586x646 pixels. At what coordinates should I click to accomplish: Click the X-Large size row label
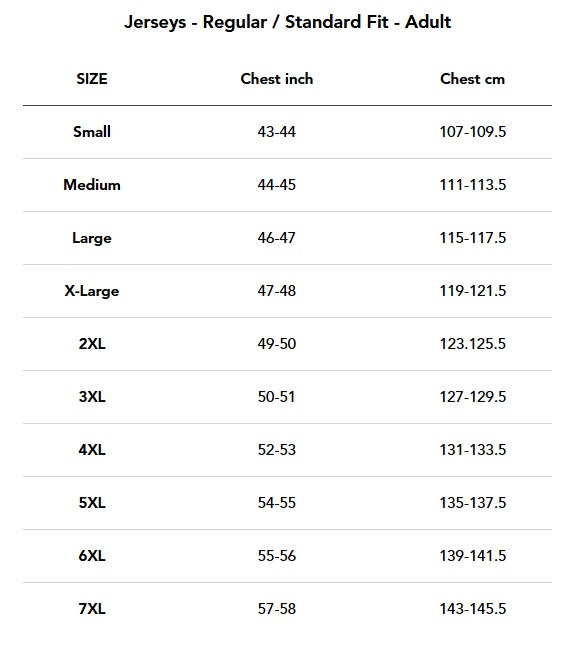coord(91,291)
